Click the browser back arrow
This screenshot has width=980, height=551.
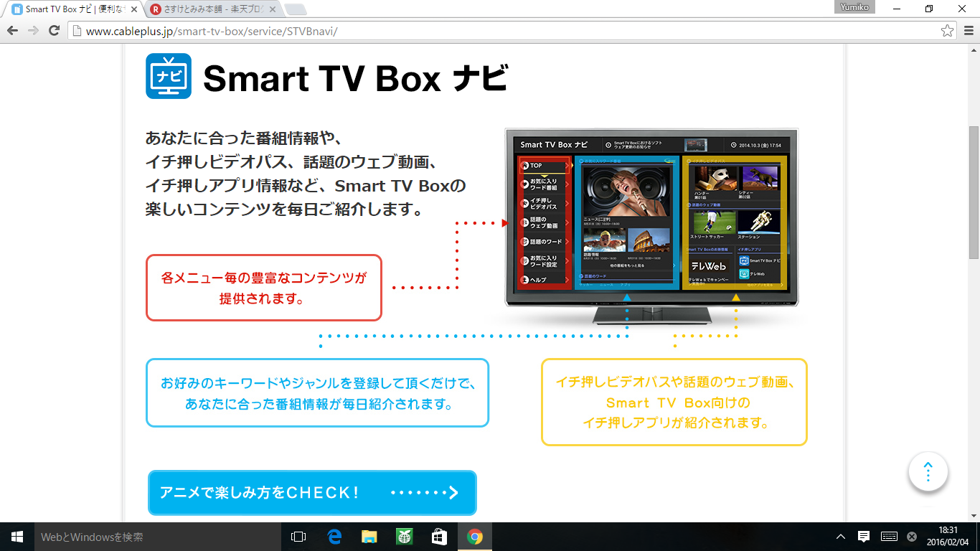[12, 31]
